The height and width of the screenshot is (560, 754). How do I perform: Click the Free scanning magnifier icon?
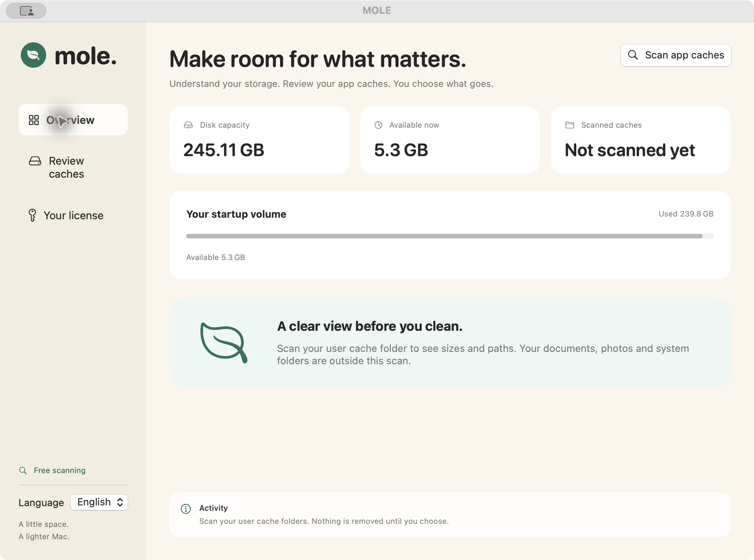point(23,470)
